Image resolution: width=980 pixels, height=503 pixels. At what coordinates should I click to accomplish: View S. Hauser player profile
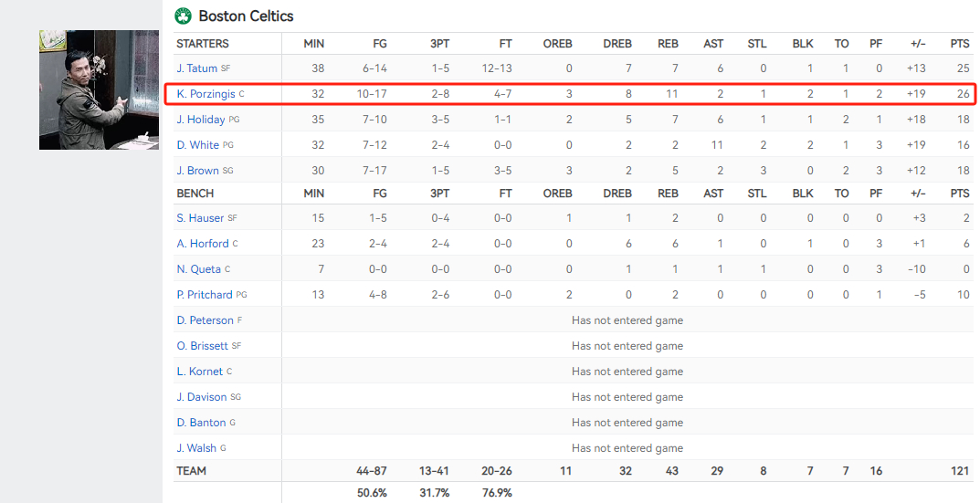coord(200,218)
